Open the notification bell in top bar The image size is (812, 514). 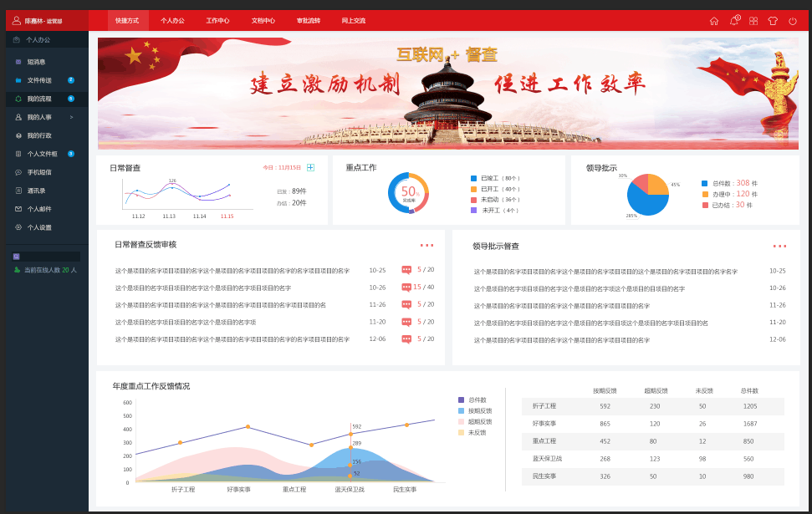tap(733, 20)
